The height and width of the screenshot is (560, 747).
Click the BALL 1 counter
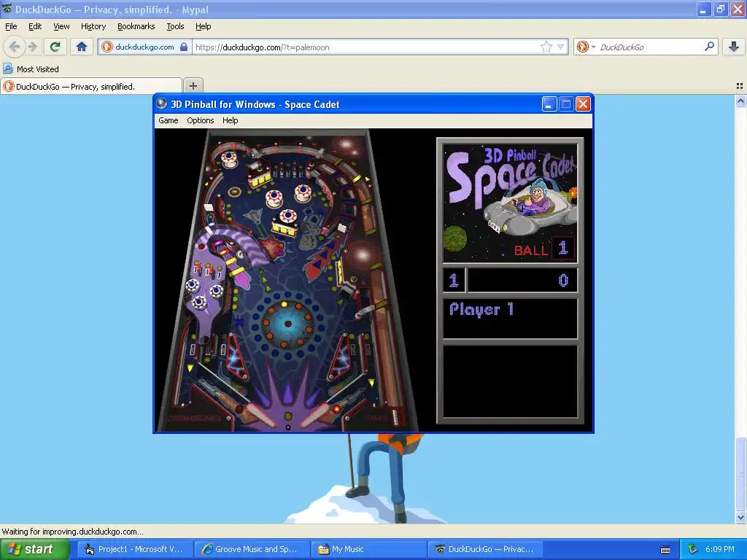(x=544, y=249)
